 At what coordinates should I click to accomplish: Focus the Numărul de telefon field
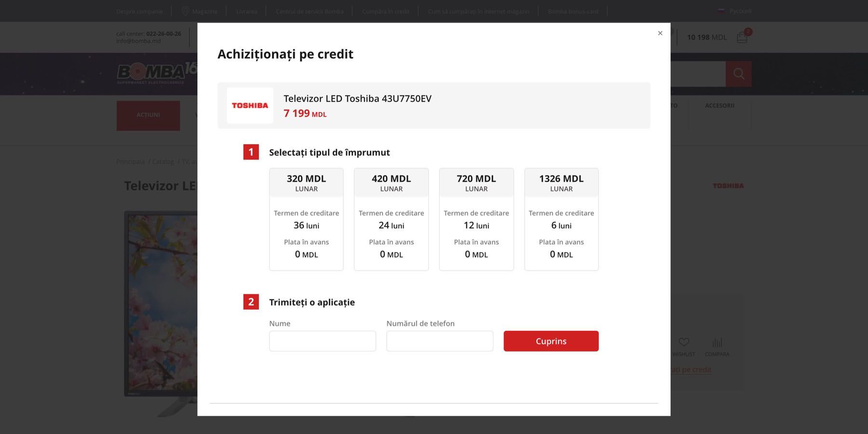(440, 341)
